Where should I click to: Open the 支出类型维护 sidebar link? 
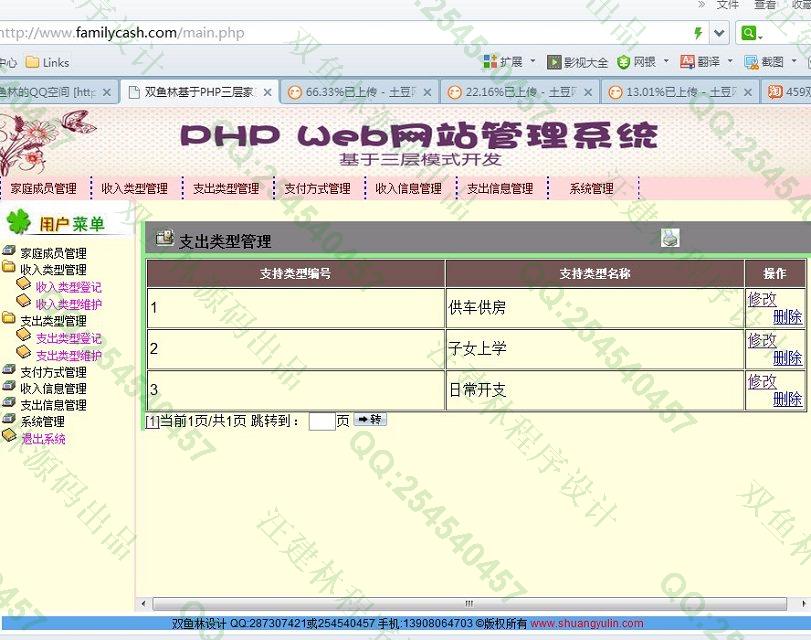pyautogui.click(x=69, y=355)
